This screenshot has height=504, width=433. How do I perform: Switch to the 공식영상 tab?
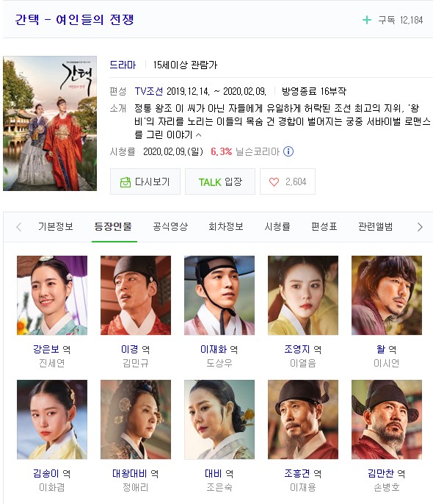(170, 226)
